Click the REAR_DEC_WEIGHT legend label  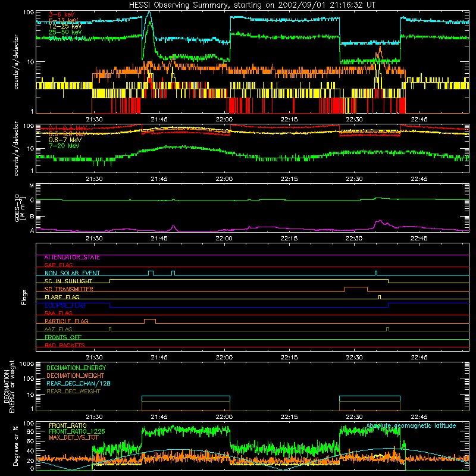[73, 392]
